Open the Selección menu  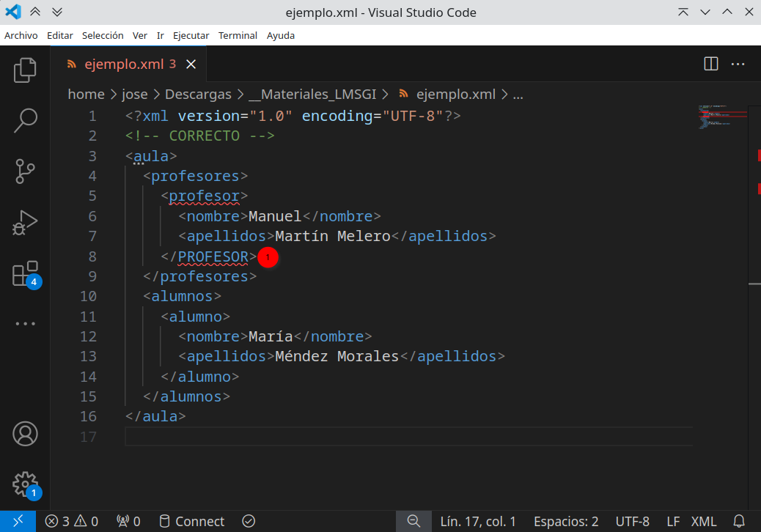(x=103, y=35)
